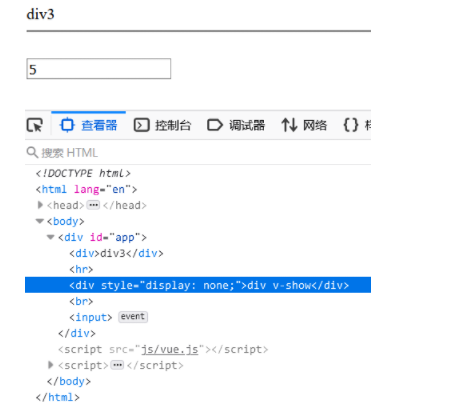This screenshot has height=412, width=473.
Task: Switch to the 控制台 console tab
Action: coord(162,125)
